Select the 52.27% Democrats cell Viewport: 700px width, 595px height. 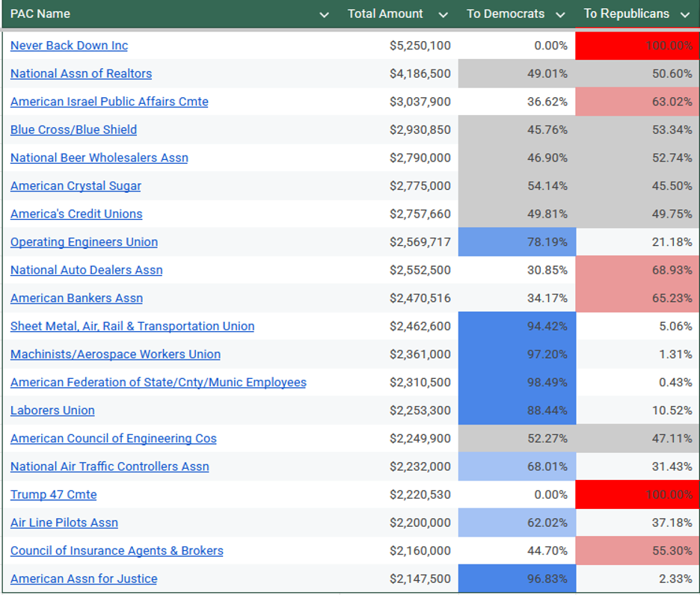(x=517, y=439)
